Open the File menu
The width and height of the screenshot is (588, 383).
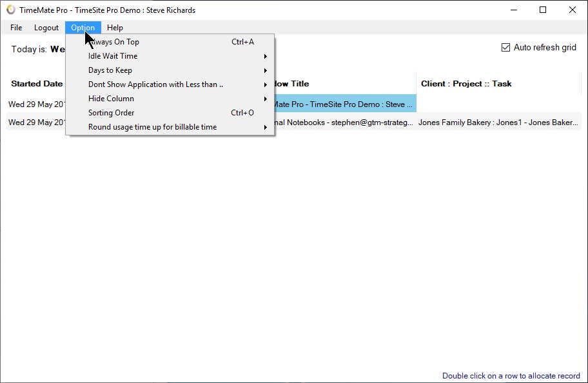16,28
